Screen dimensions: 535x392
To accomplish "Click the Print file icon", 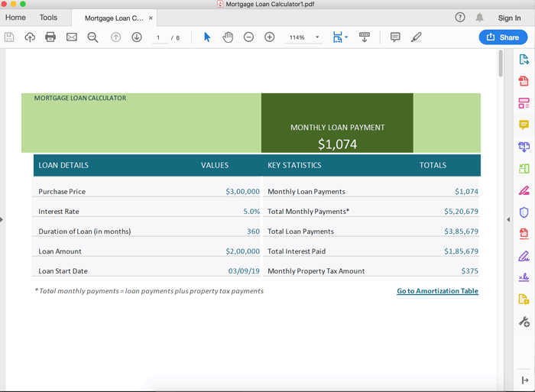I will (x=50, y=37).
